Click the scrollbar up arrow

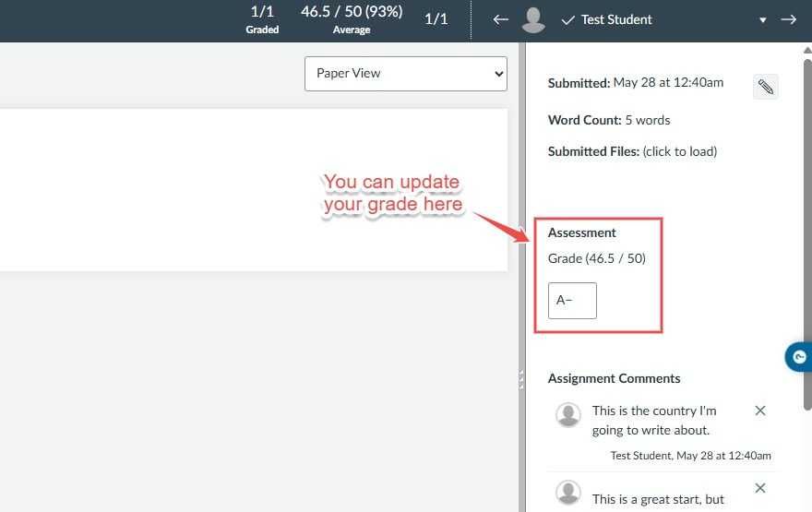807,50
